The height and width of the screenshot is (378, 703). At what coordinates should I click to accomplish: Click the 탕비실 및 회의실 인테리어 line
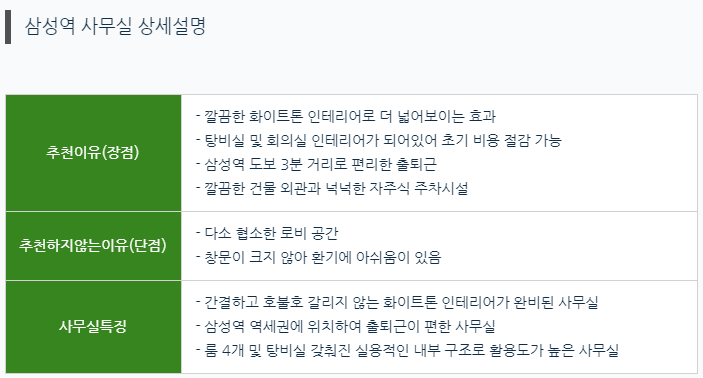(x=379, y=140)
